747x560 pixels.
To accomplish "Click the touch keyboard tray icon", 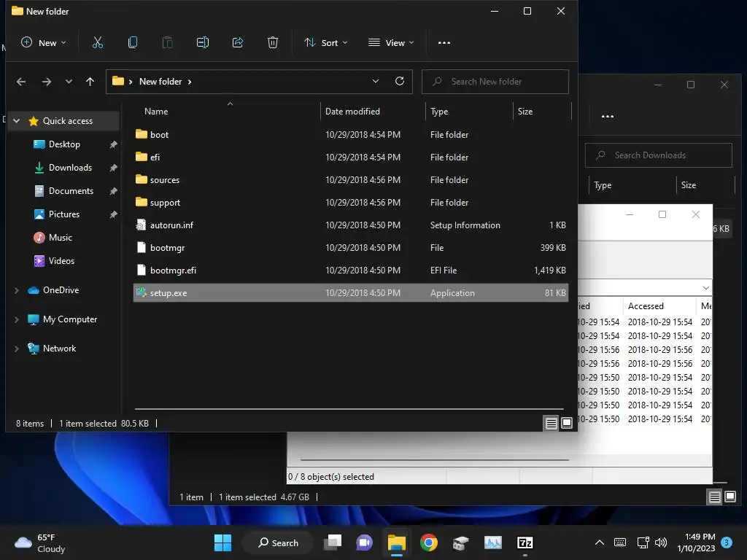I will point(620,542).
